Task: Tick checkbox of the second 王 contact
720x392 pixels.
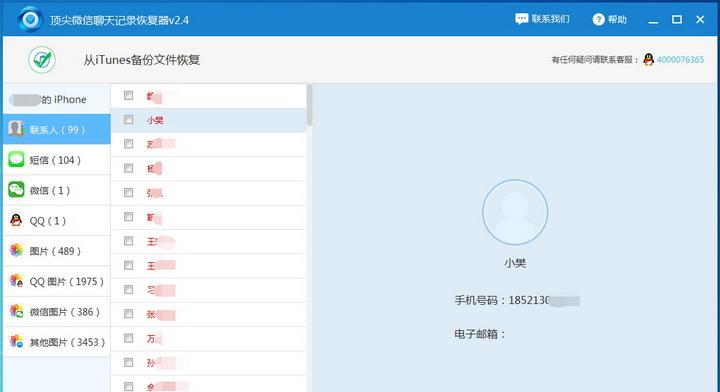Action: 129,265
